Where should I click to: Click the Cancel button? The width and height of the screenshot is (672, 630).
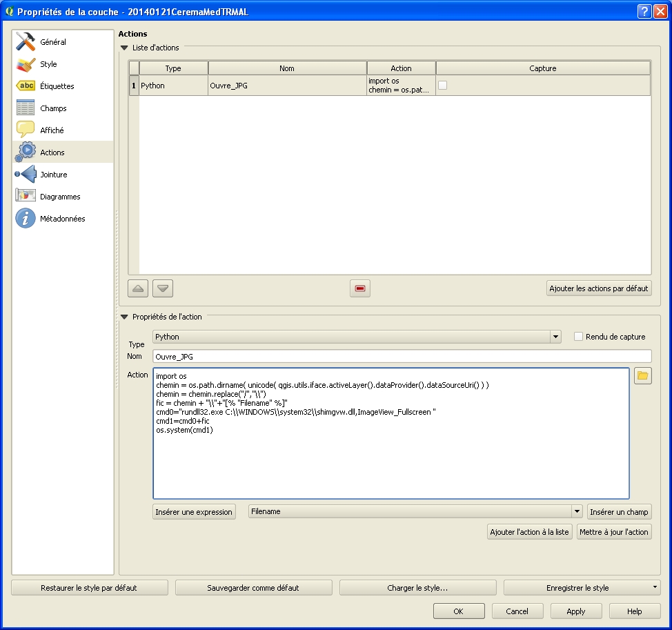pyautogui.click(x=517, y=611)
